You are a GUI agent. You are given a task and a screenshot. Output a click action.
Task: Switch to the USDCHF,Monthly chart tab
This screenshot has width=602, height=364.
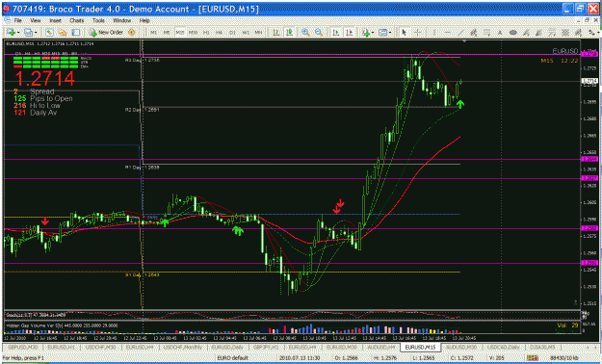183,348
